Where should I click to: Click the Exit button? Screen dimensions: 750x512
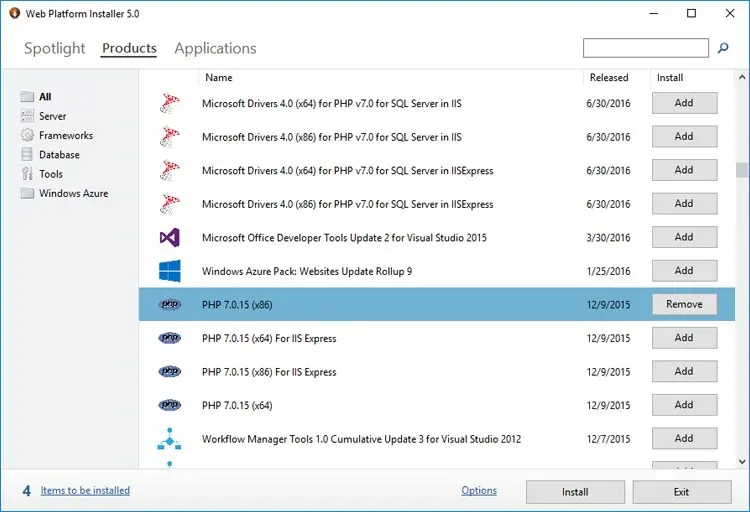(682, 492)
